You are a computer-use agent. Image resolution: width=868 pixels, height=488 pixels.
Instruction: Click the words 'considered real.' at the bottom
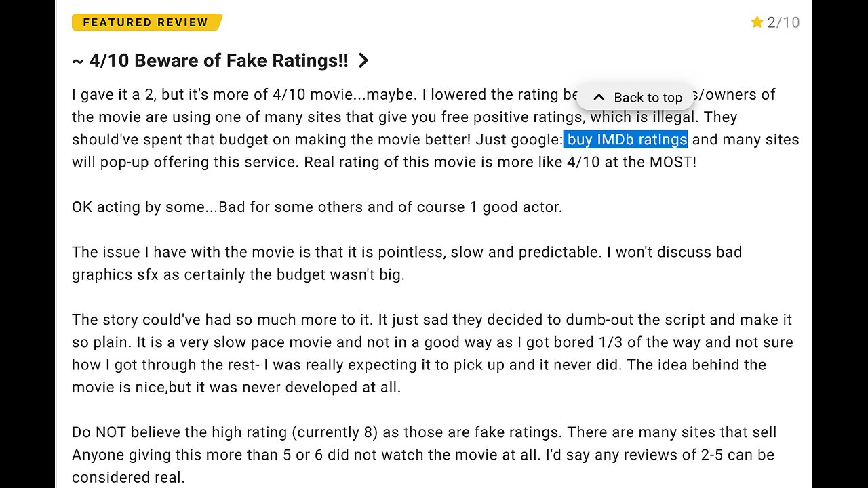[128, 477]
